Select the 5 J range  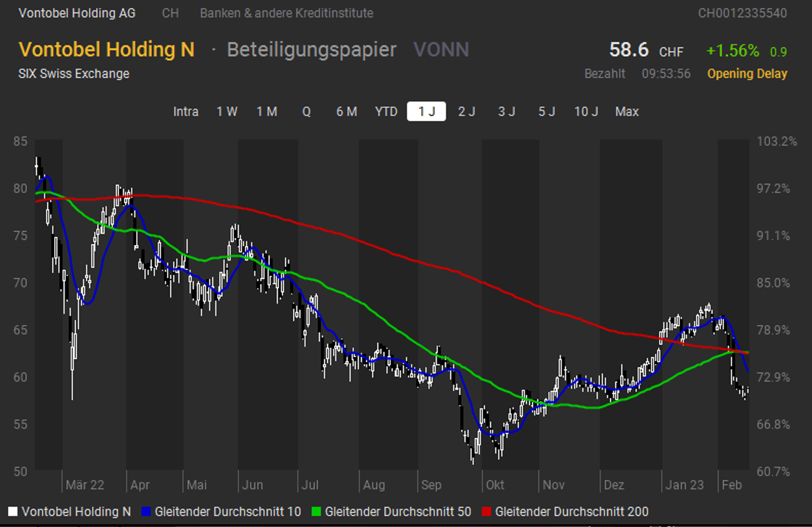(546, 112)
